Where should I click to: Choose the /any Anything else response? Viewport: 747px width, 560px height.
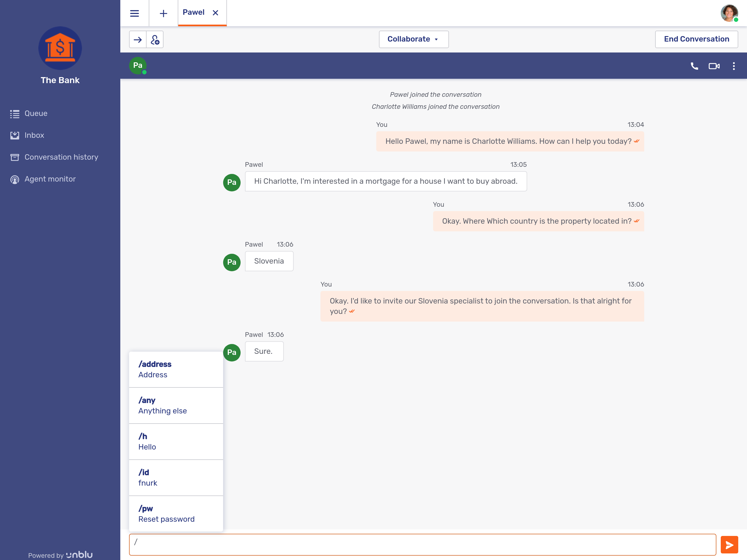pos(176,405)
